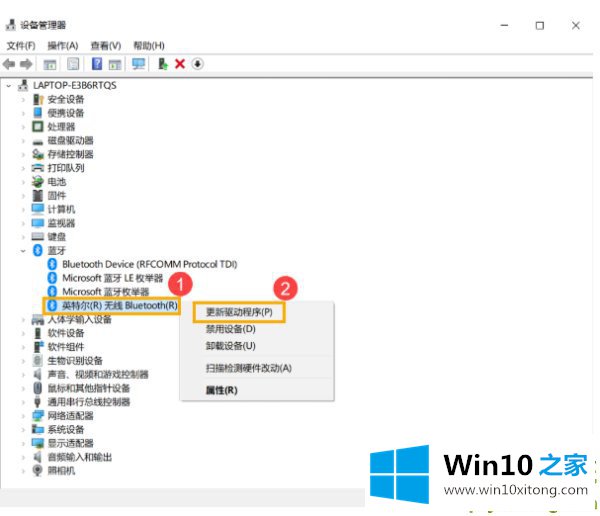
Task: Click the 键盘 keyboard icon
Action: tap(38, 237)
